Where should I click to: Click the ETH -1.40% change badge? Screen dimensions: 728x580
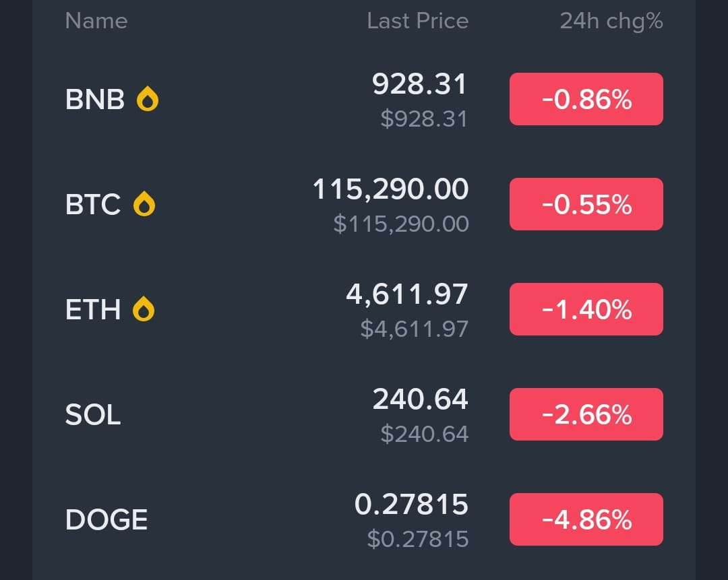(586, 309)
